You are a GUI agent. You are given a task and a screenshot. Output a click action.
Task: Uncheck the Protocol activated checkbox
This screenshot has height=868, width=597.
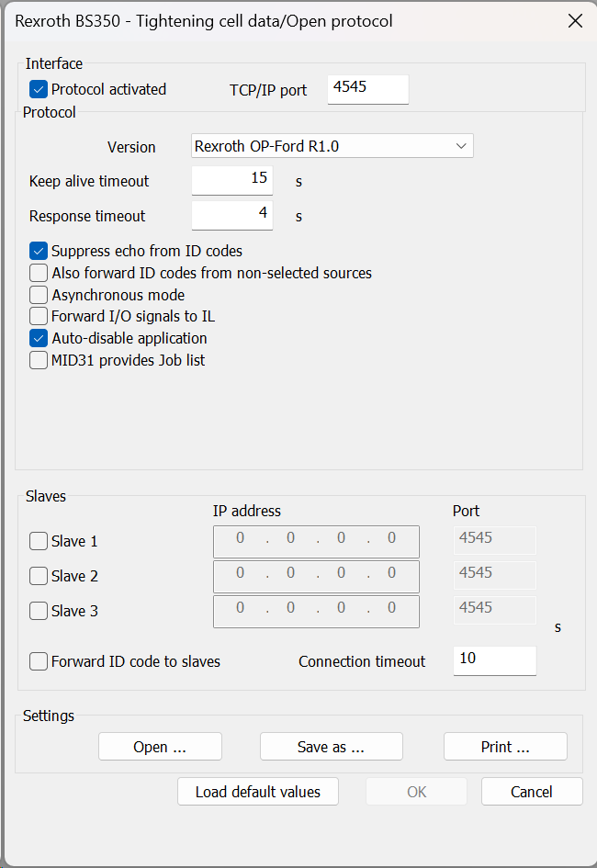pos(39,89)
